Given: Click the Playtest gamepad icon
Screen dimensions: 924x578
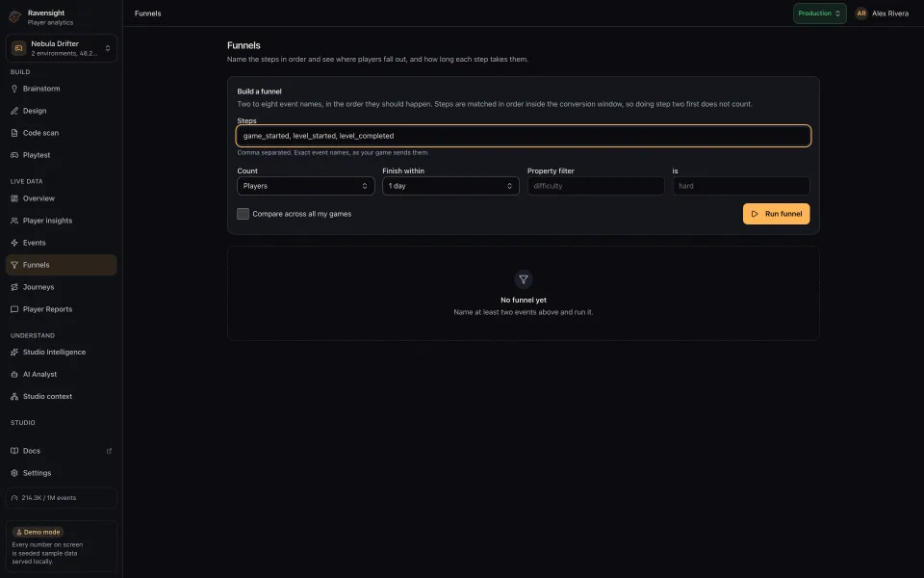Looking at the screenshot, I should tap(14, 155).
